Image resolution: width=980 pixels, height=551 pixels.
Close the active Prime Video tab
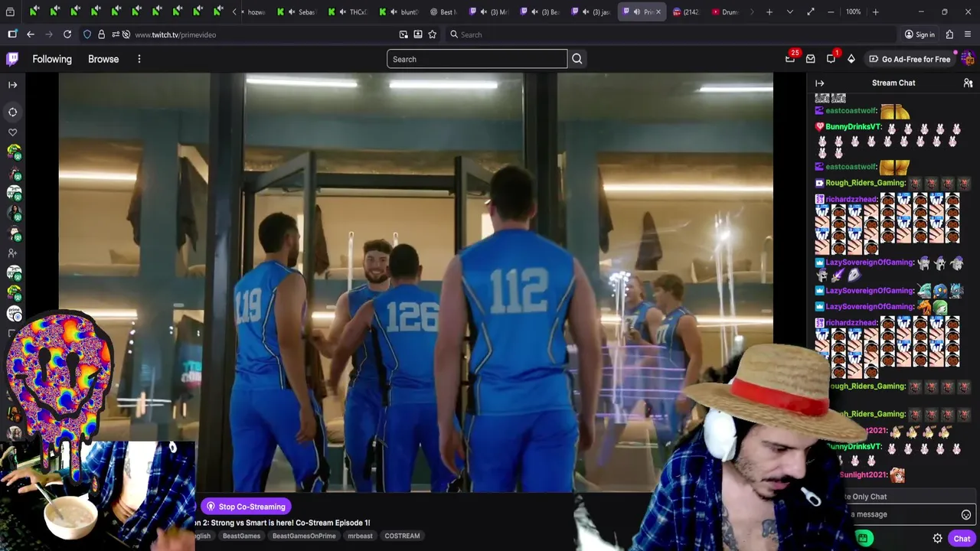pos(658,12)
